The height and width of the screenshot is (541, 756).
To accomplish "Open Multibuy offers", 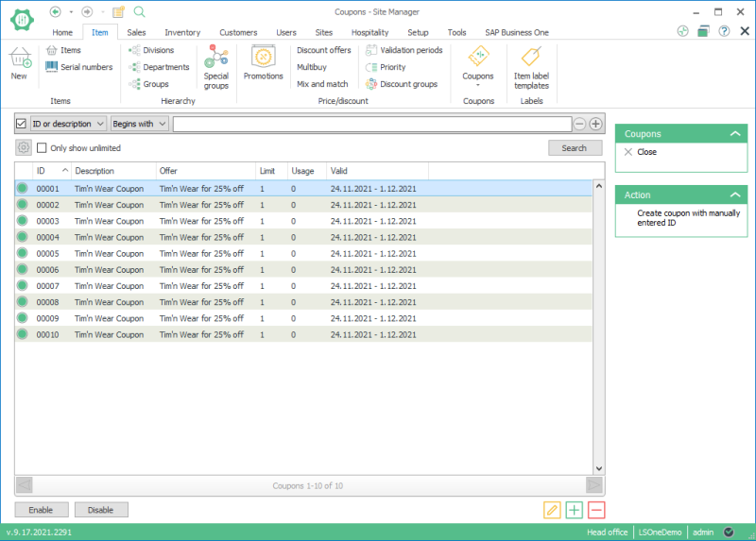I will click(312, 67).
